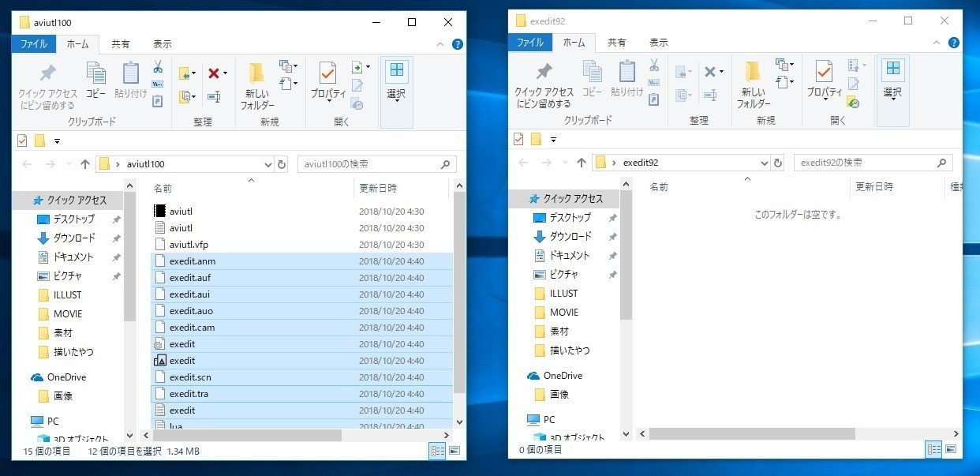Click exedit92 search box
This screenshot has width=980, height=476.
(x=873, y=163)
